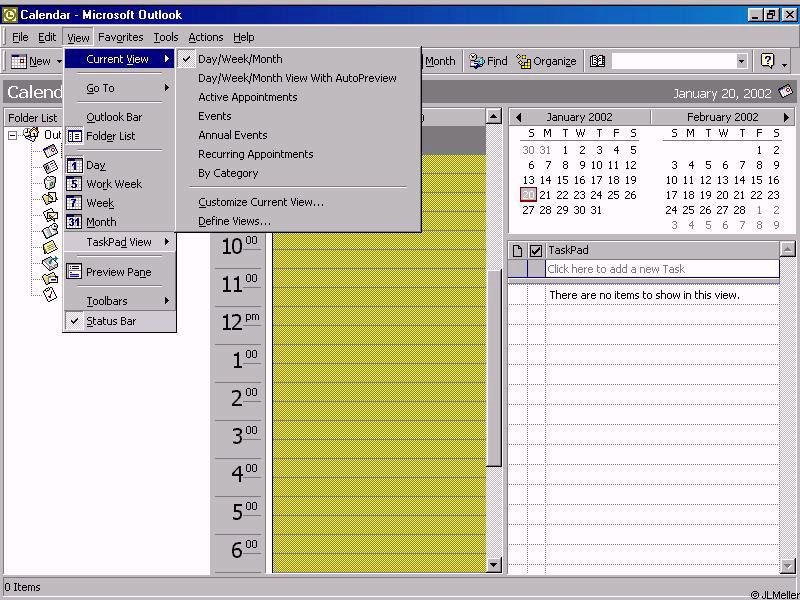
Task: Click the Month icon in the View menu
Action: click(x=75, y=222)
